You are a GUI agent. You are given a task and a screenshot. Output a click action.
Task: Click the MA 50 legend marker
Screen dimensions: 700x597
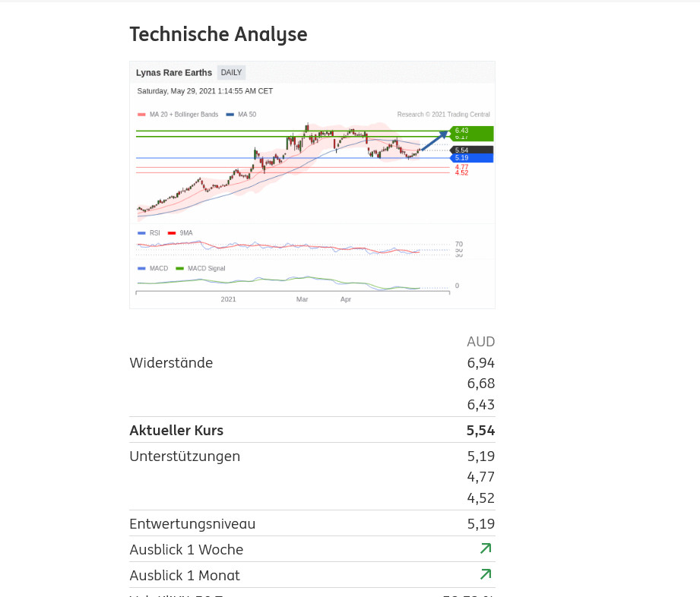230,115
